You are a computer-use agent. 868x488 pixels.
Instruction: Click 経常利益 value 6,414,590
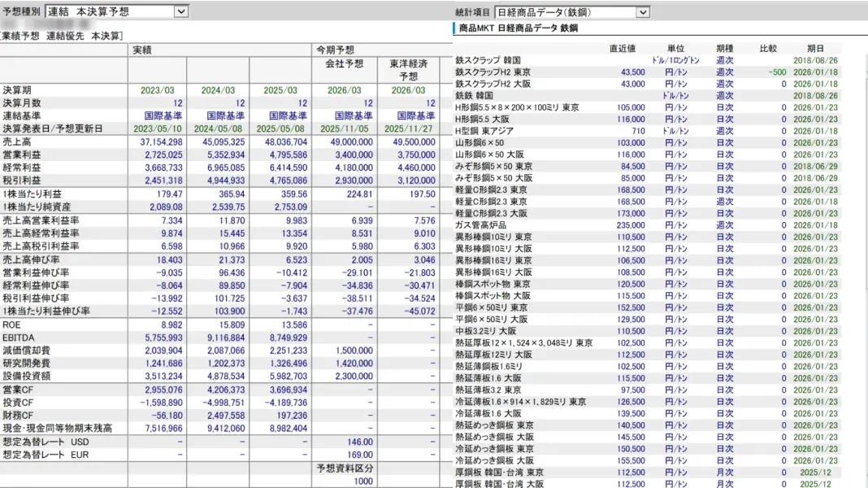coord(288,168)
